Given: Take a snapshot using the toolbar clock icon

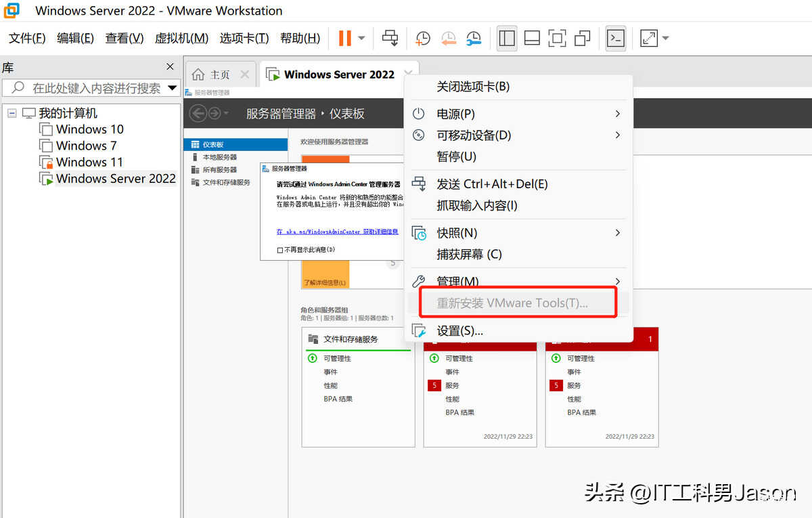Looking at the screenshot, I should tap(423, 39).
